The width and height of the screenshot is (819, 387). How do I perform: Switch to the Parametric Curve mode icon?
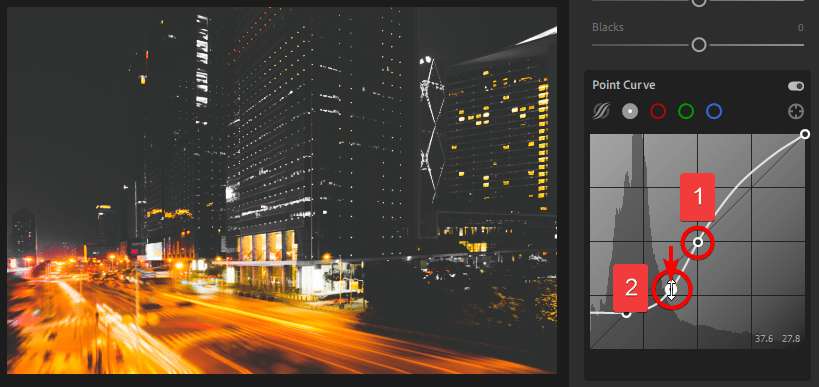click(601, 111)
